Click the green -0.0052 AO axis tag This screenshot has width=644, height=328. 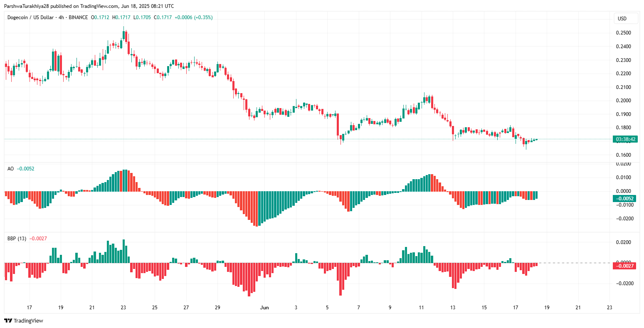[x=625, y=198]
